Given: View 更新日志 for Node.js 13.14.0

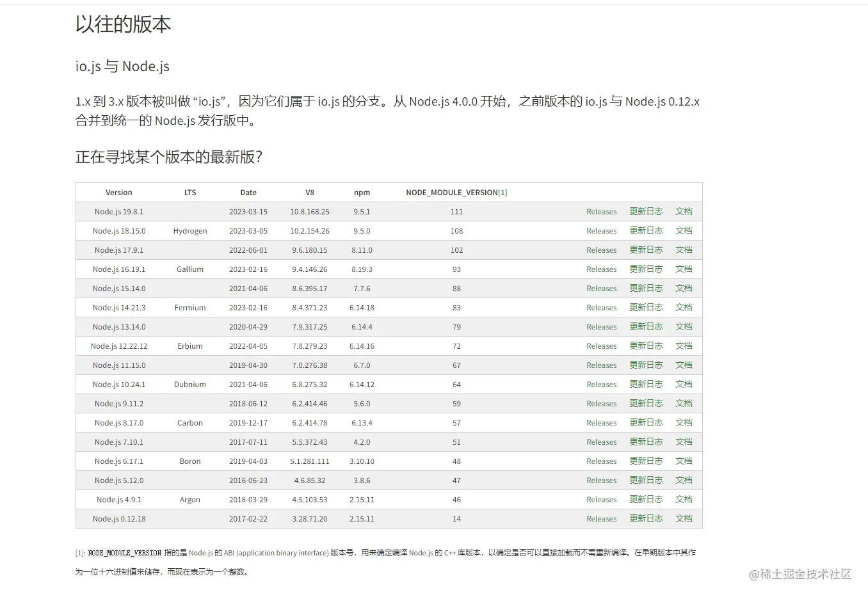Looking at the screenshot, I should click(646, 327).
